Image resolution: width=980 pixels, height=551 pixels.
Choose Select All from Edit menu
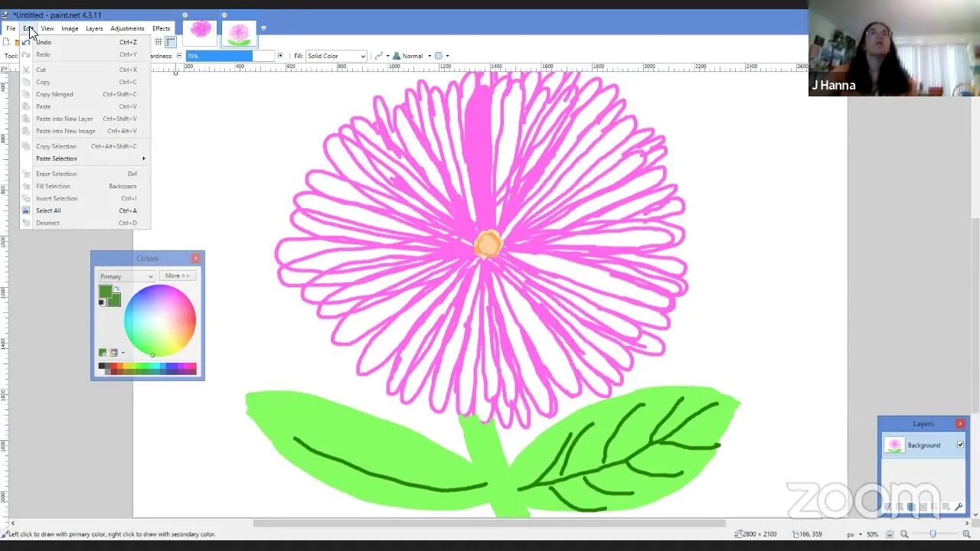coord(84,210)
